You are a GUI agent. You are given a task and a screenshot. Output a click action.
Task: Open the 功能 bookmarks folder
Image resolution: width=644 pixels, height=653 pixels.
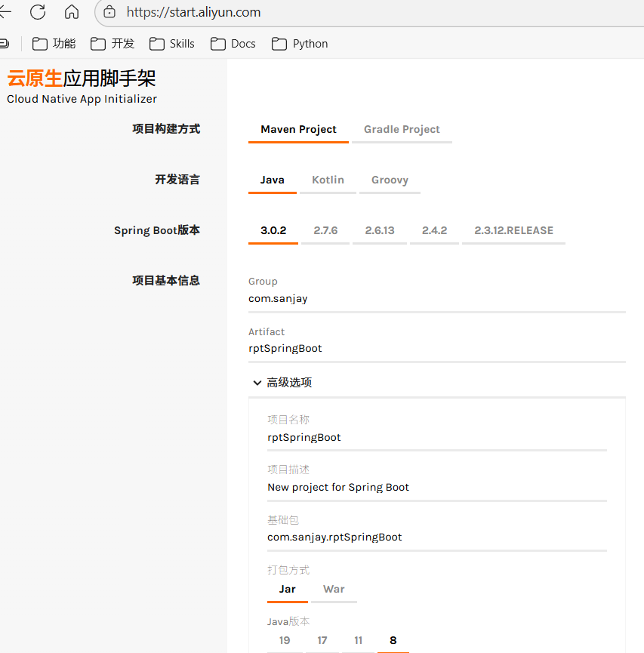[54, 44]
